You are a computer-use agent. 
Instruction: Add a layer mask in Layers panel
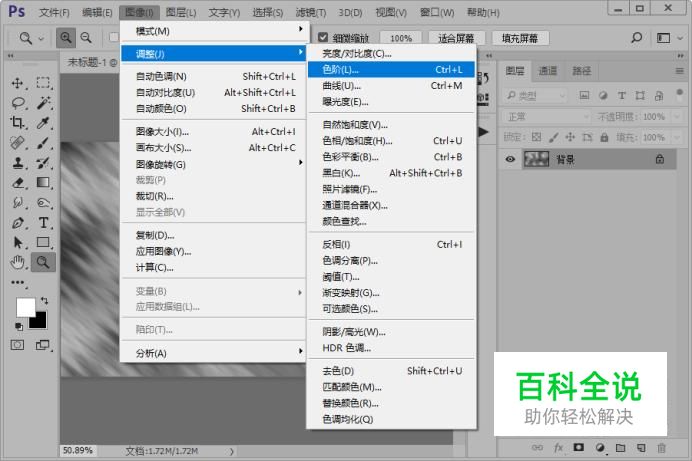[578, 448]
